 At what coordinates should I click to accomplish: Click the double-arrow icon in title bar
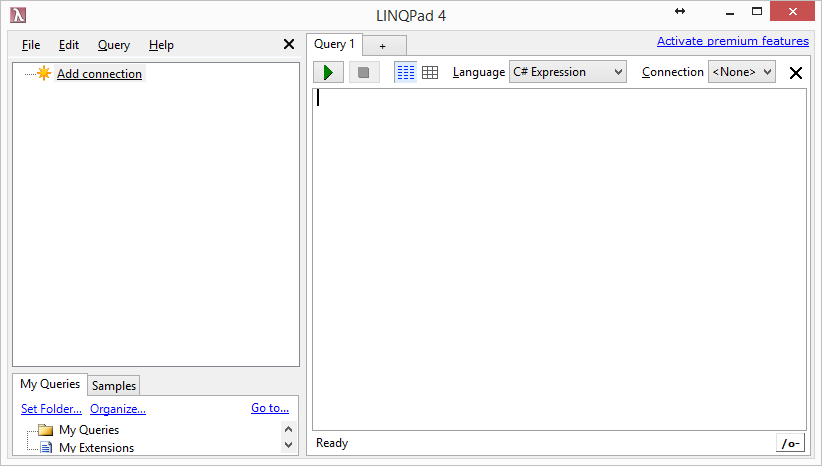[680, 11]
